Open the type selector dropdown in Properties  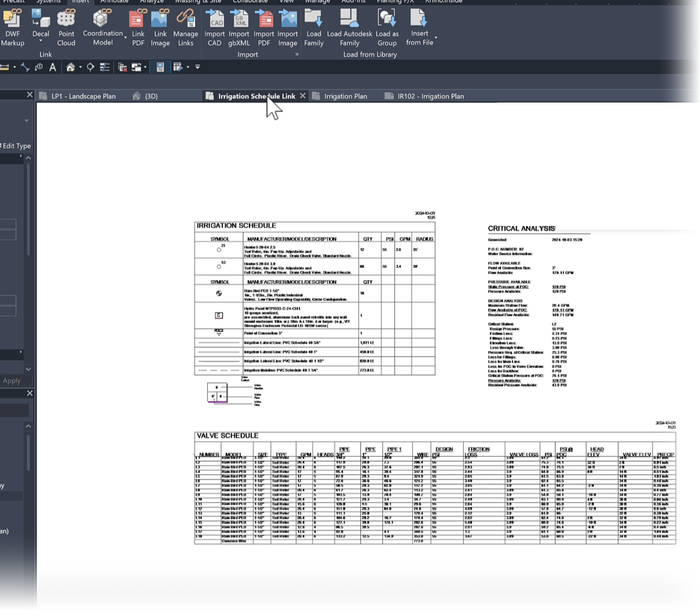(27, 120)
